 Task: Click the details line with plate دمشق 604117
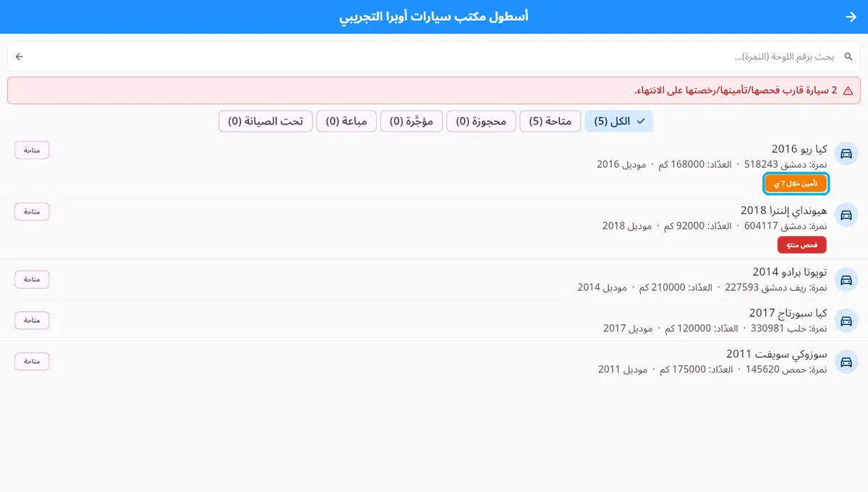(715, 226)
